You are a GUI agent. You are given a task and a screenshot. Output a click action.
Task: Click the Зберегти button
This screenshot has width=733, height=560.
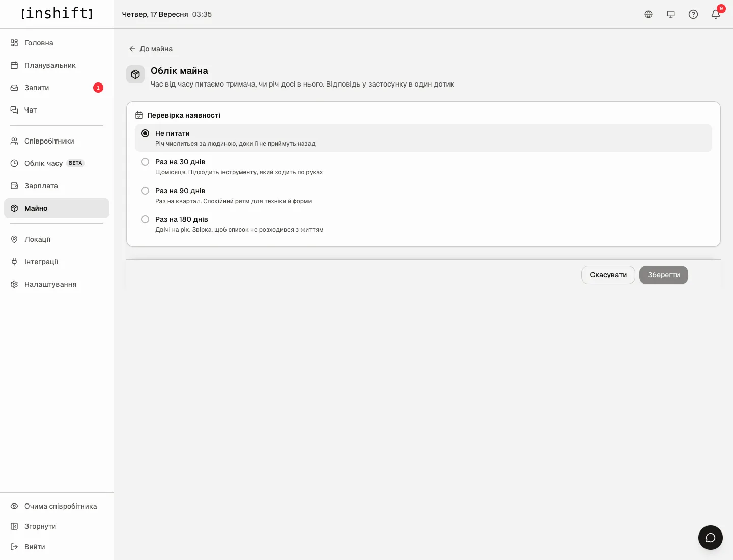point(664,275)
